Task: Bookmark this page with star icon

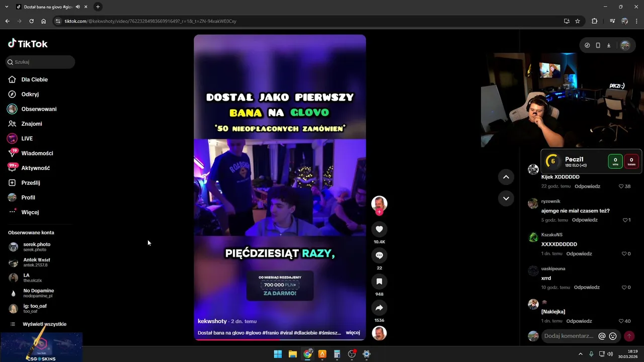Action: point(578,21)
